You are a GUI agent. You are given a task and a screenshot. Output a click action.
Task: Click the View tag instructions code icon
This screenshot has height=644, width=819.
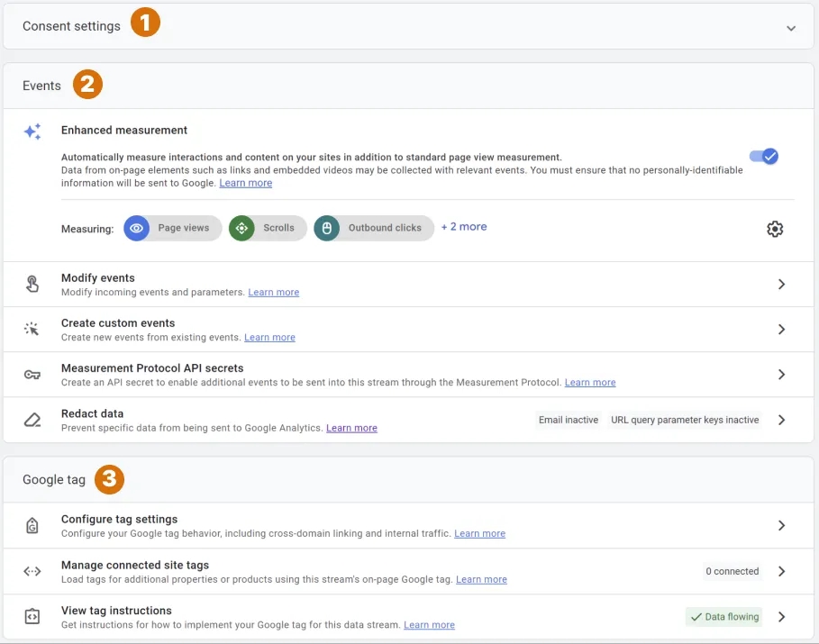[32, 617]
